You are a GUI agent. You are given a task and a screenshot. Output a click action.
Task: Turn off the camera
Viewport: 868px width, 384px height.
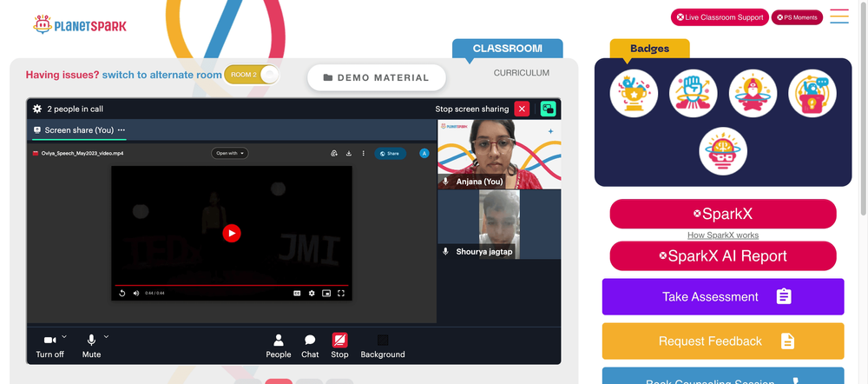49,347
